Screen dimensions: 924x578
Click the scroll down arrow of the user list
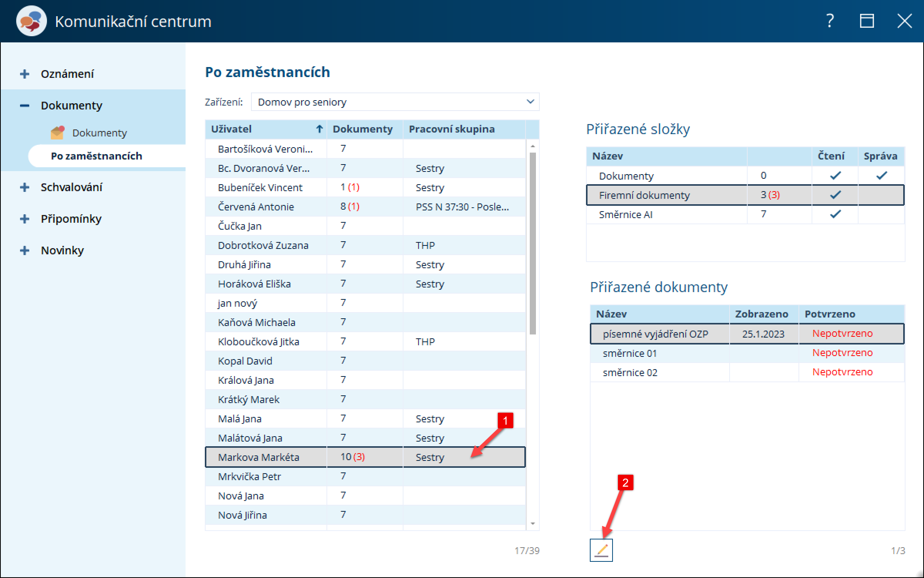click(x=533, y=523)
